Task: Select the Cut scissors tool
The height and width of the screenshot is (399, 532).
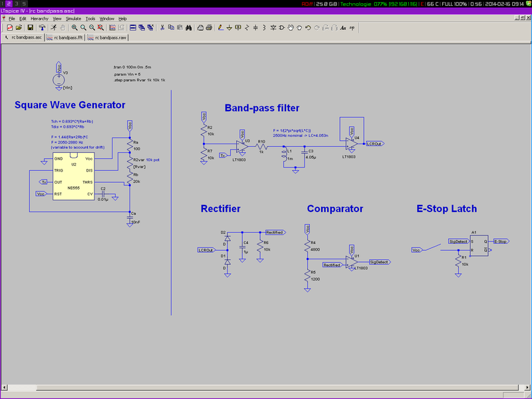Action: pyautogui.click(x=162, y=28)
